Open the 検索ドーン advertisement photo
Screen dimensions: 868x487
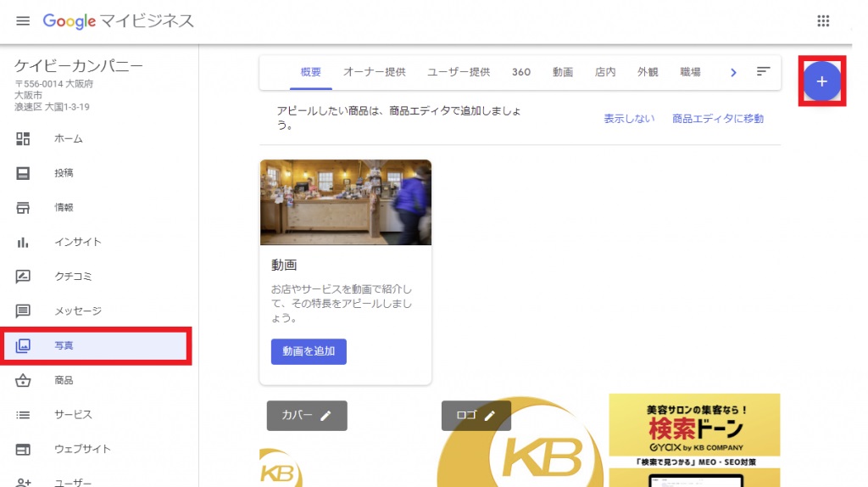(695, 440)
